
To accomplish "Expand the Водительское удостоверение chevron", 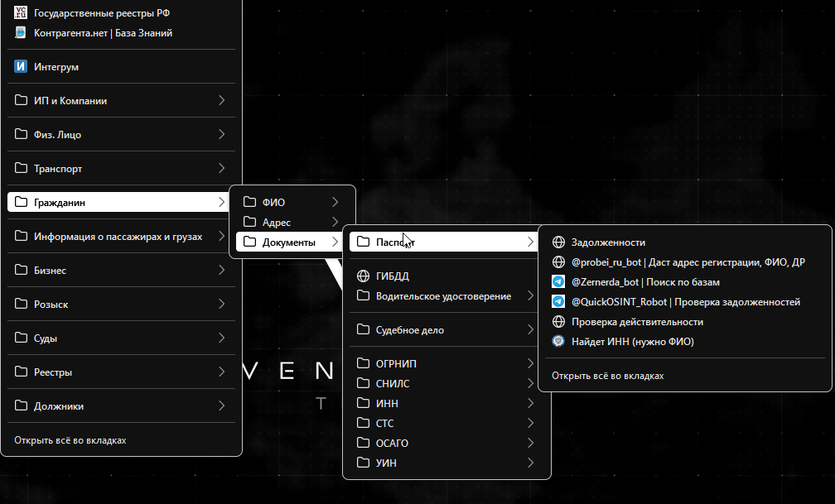I will [530, 295].
